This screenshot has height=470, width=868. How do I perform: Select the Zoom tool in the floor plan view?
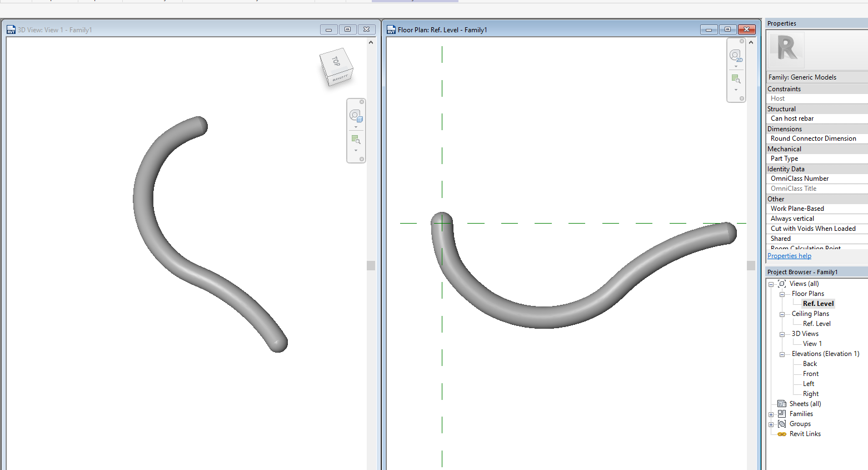pos(736,78)
